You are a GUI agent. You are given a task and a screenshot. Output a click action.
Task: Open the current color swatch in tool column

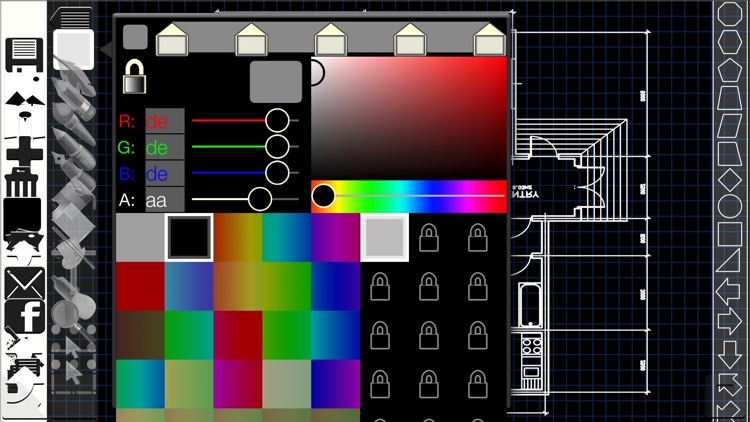click(73, 50)
